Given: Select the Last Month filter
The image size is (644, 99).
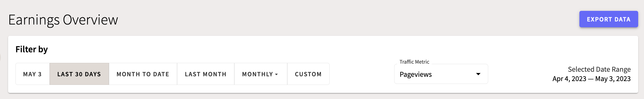Looking at the screenshot, I should [x=206, y=74].
